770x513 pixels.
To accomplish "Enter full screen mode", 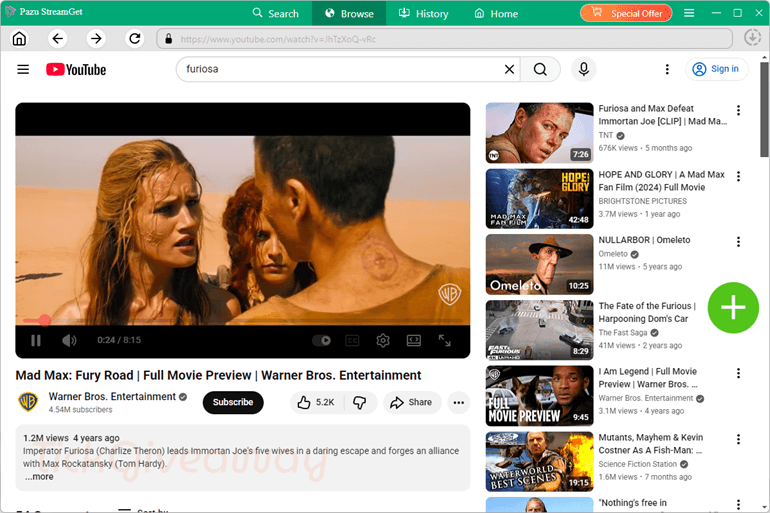I will (444, 340).
